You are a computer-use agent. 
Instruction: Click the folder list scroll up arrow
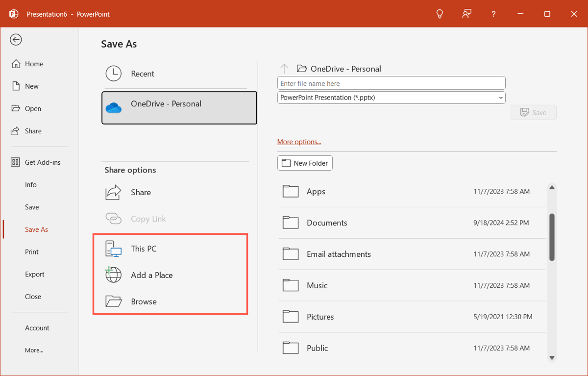click(552, 187)
